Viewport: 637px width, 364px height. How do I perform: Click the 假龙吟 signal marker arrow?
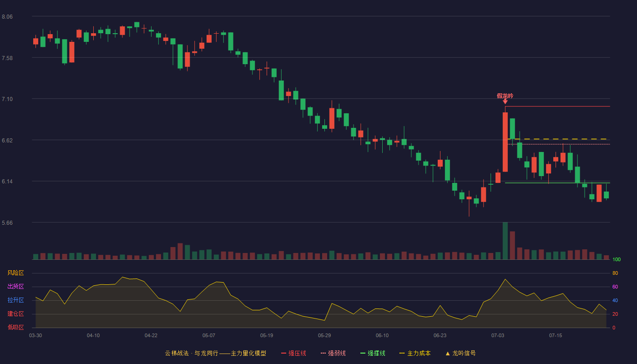tap(505, 101)
